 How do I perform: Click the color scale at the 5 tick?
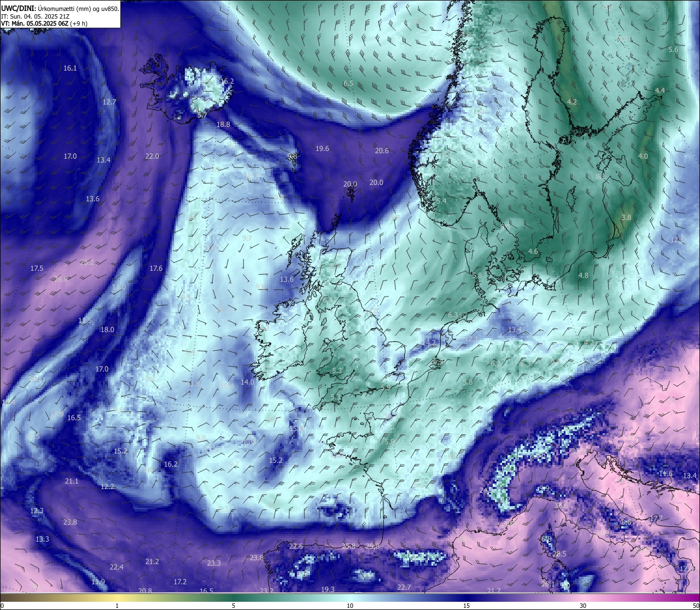234,606
